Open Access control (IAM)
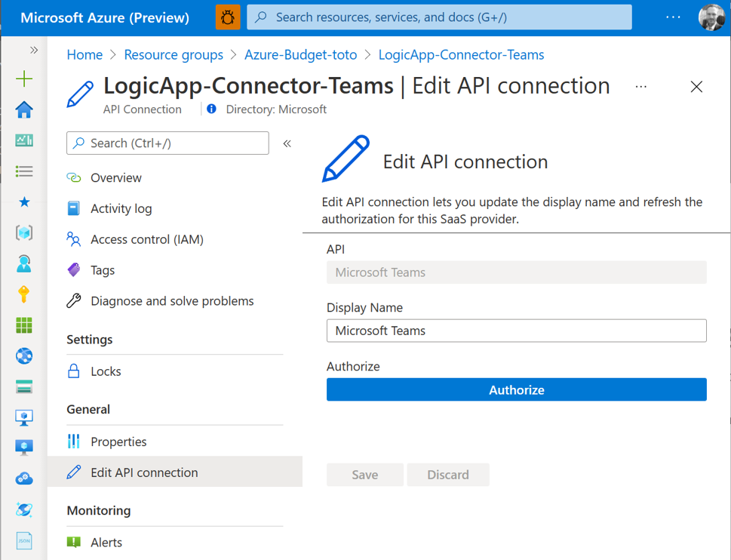Screen dimensions: 731x560 point(175,239)
